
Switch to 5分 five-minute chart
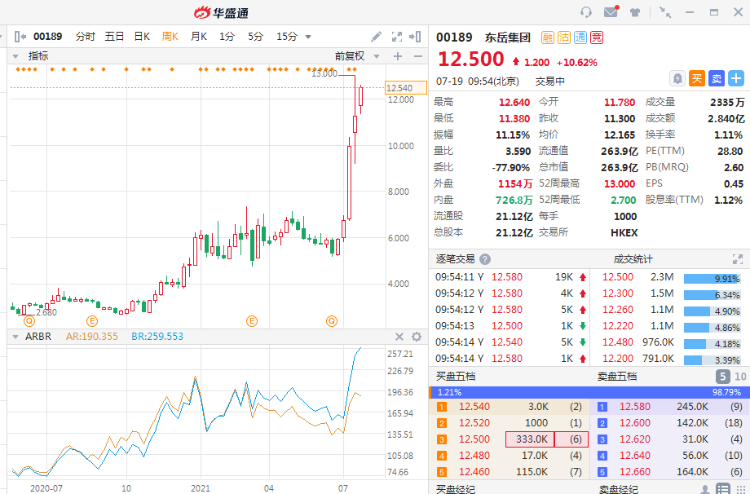[255, 36]
